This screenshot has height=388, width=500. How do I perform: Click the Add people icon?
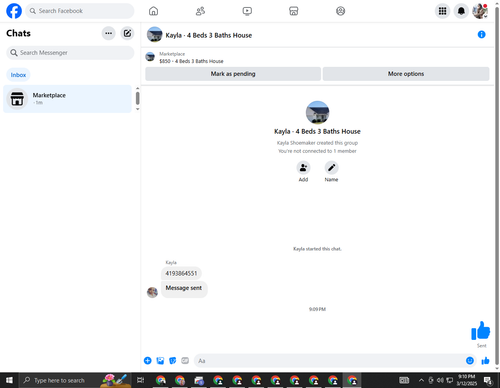[x=303, y=167]
